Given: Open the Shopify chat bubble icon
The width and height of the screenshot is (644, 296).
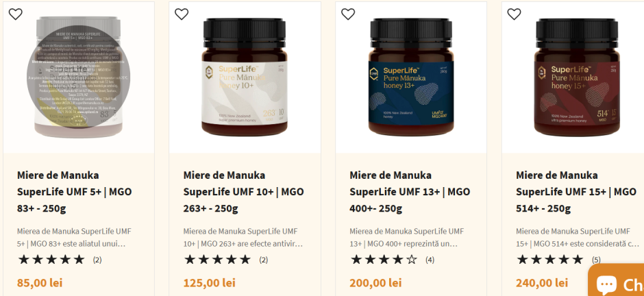Looking at the screenshot, I should click(606, 283).
